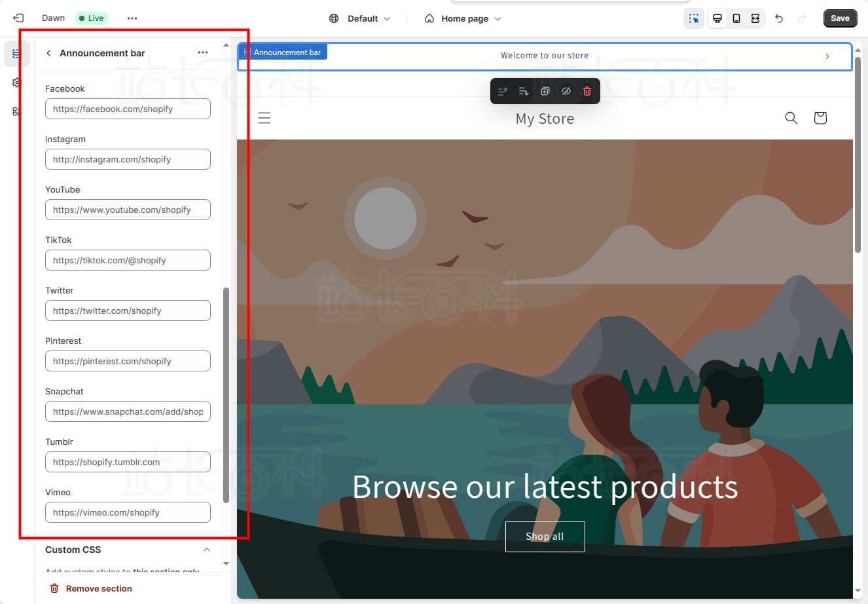Viewport: 868px width, 604px height.
Task: Toggle the section inspector selection tool
Action: pos(694,18)
